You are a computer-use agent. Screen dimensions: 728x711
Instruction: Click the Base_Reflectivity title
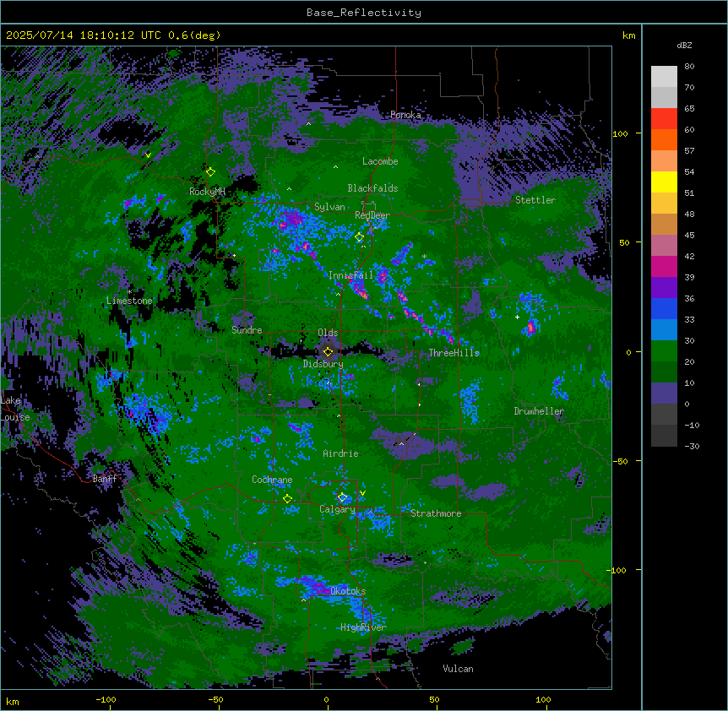pos(364,13)
